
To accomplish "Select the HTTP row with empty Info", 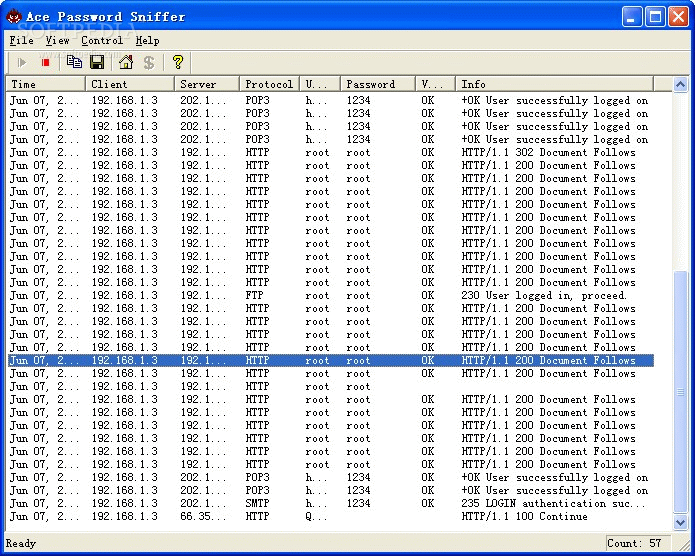I will [330, 387].
